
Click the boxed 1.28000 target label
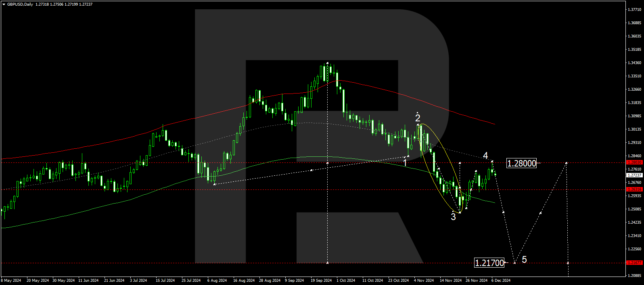coord(522,163)
